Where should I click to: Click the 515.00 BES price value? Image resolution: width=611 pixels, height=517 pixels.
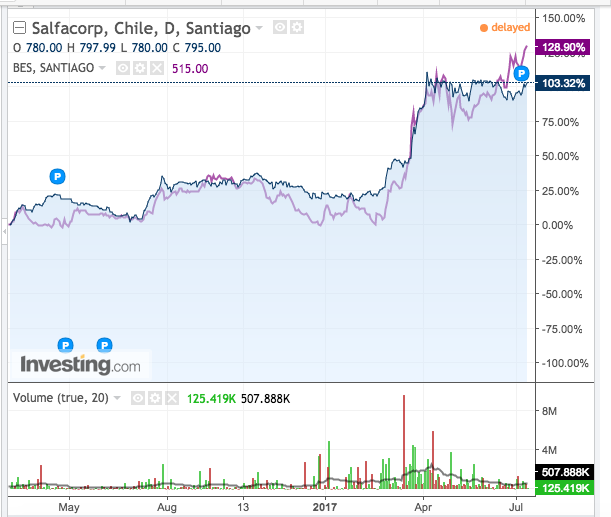point(190,69)
